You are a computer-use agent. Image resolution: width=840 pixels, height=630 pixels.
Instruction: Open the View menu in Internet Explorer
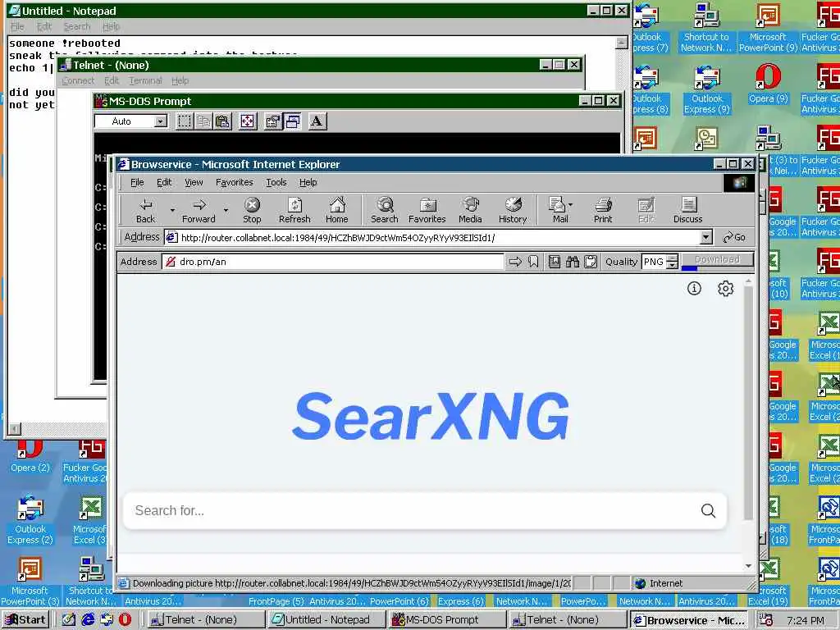(194, 182)
